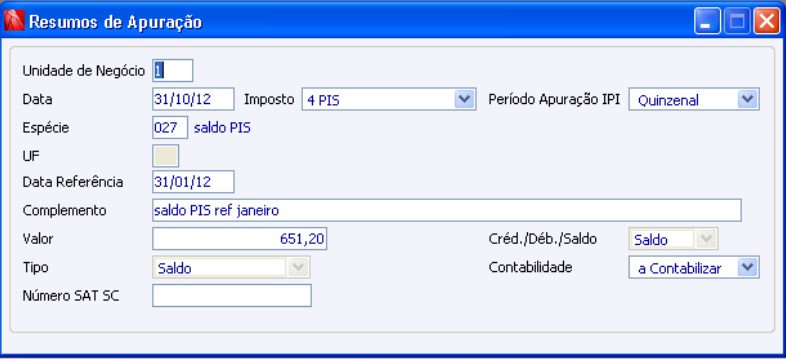786x360 pixels.
Task: Open the Imposto dropdown showing 4 PIS
Action: click(388, 99)
